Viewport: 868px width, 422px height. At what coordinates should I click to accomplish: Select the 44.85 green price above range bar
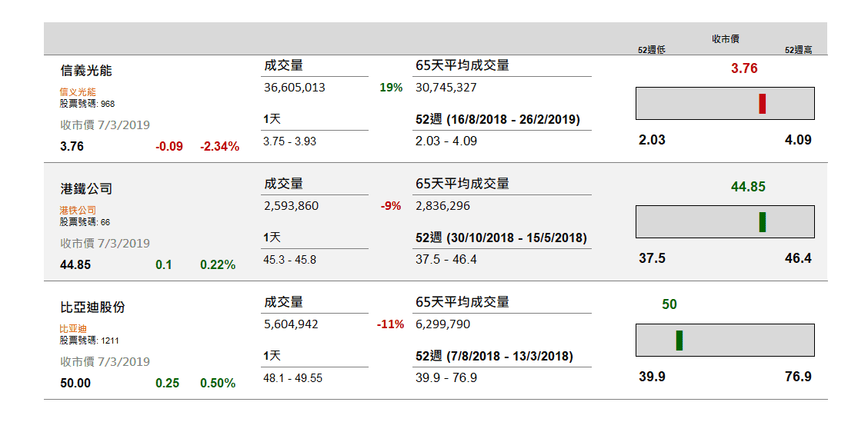748,187
